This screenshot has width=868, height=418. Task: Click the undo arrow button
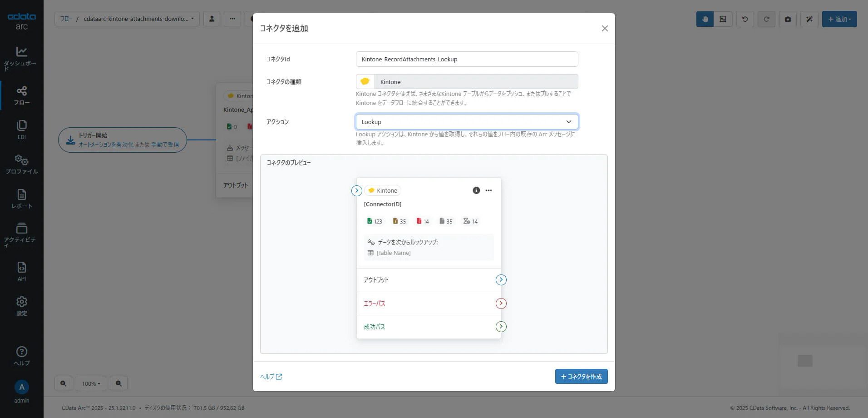pos(745,19)
